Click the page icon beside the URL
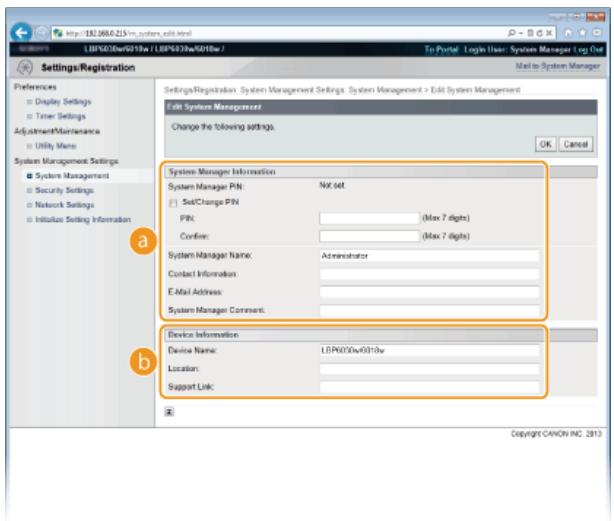 point(58,33)
